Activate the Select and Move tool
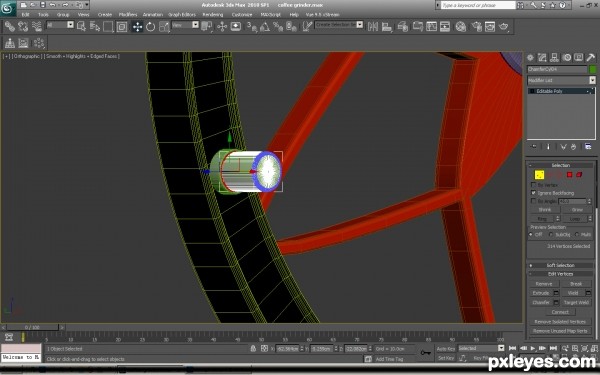The image size is (600, 375). click(x=137, y=26)
